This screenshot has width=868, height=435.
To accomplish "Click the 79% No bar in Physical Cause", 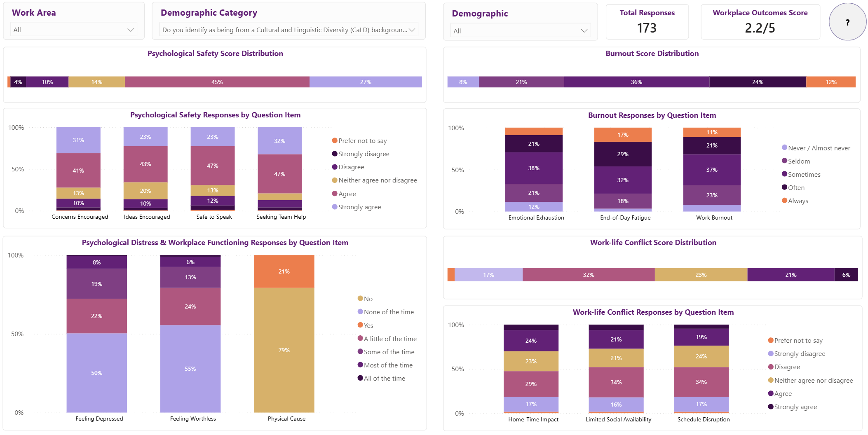I will point(284,350).
